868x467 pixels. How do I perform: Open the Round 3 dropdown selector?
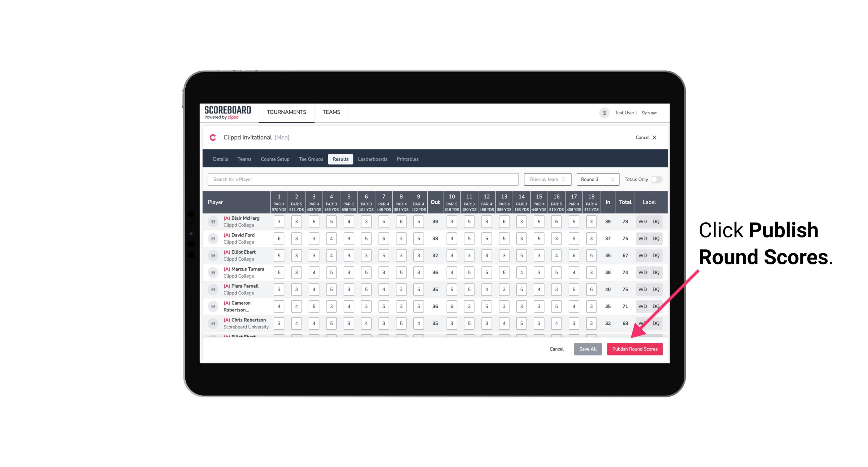pyautogui.click(x=596, y=179)
